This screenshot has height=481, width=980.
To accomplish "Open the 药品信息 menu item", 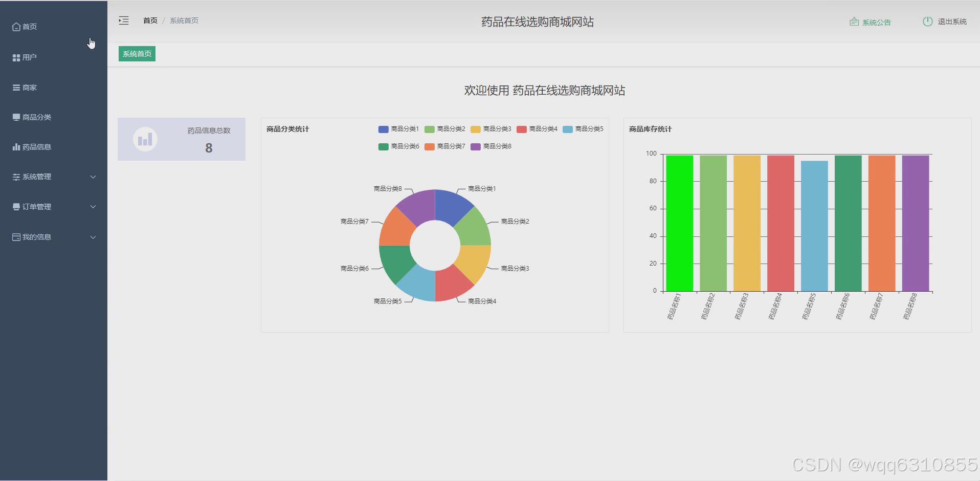I will (x=54, y=147).
